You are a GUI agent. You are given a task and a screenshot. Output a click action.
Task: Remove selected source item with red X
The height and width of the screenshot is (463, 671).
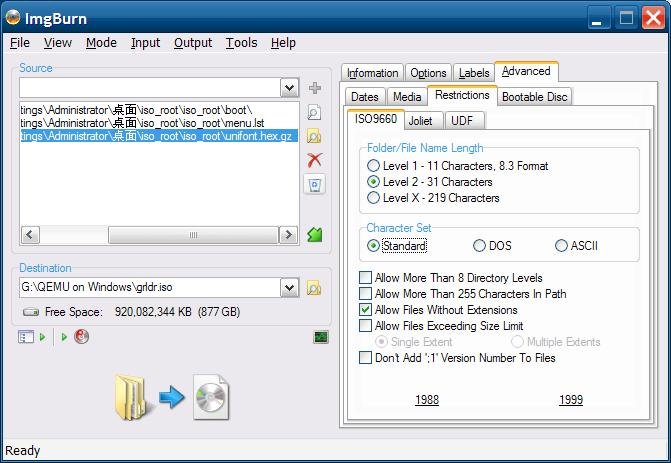click(315, 160)
